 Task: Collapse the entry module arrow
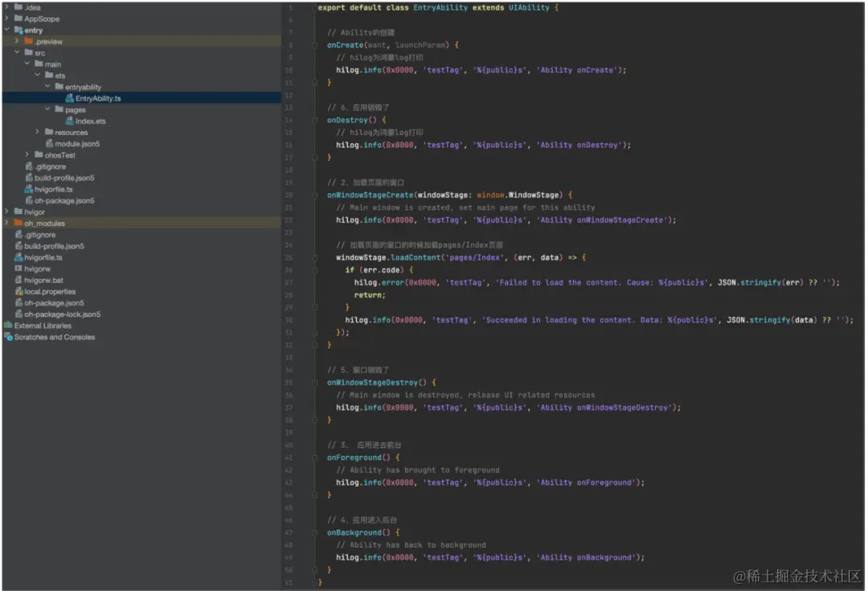[6, 30]
